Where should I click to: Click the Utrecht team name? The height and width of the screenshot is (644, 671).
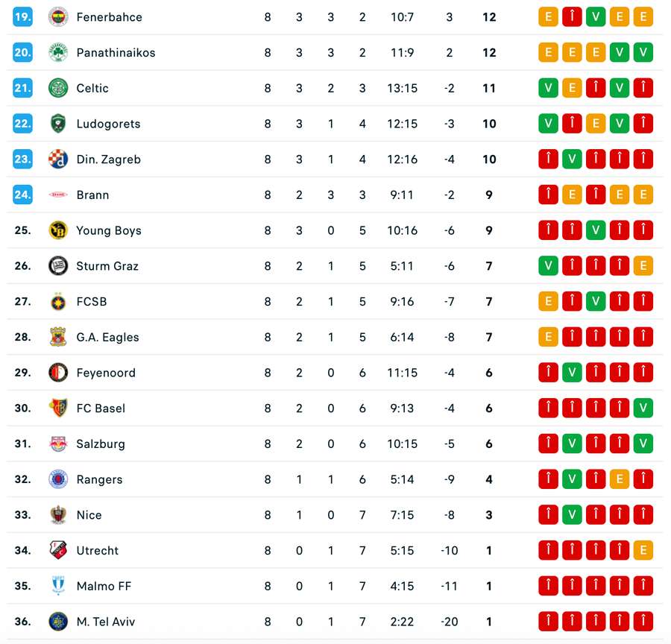point(97,550)
